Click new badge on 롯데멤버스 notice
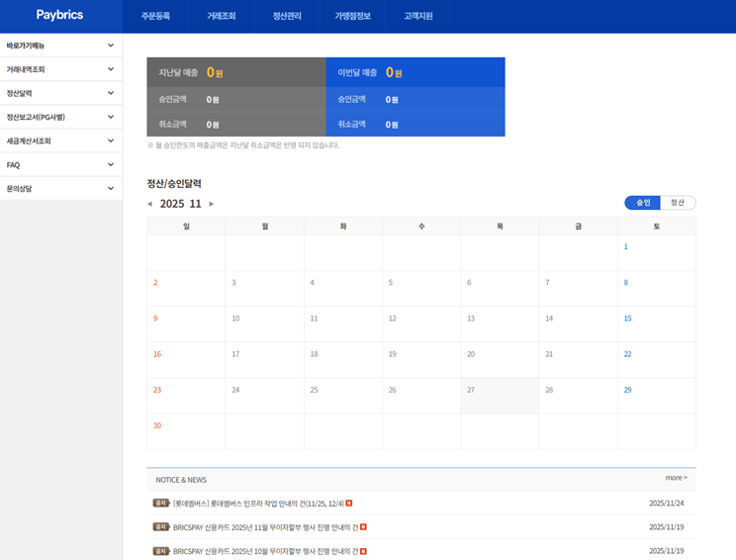Screen dimensions: 736x560 coord(348,504)
